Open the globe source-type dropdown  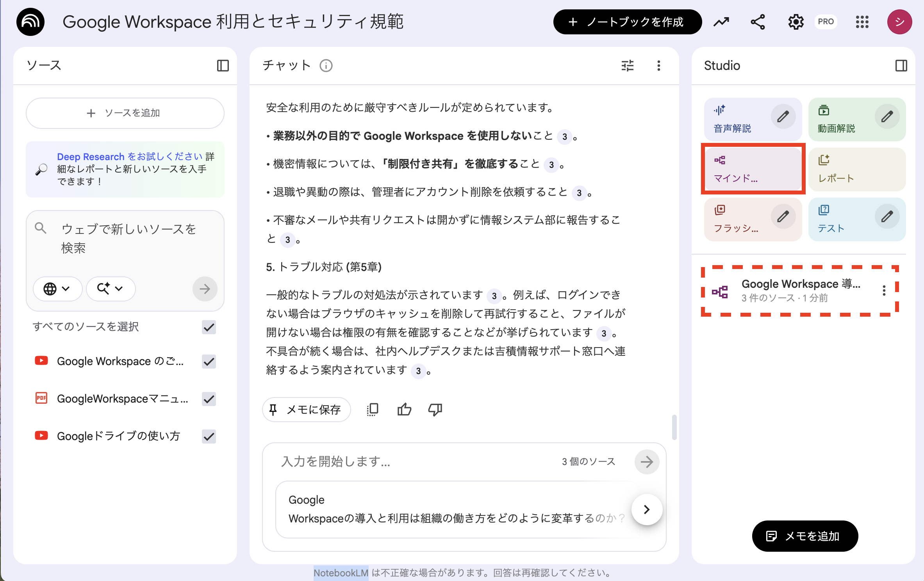pos(57,289)
